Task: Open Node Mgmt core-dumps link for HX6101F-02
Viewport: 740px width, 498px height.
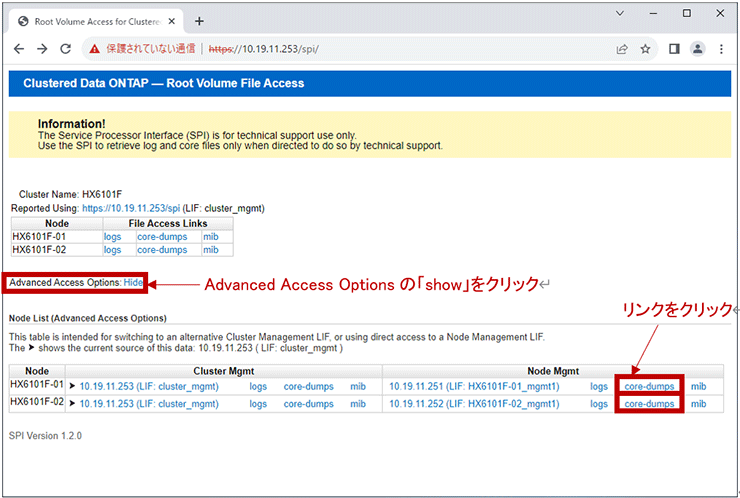Action: pos(649,404)
